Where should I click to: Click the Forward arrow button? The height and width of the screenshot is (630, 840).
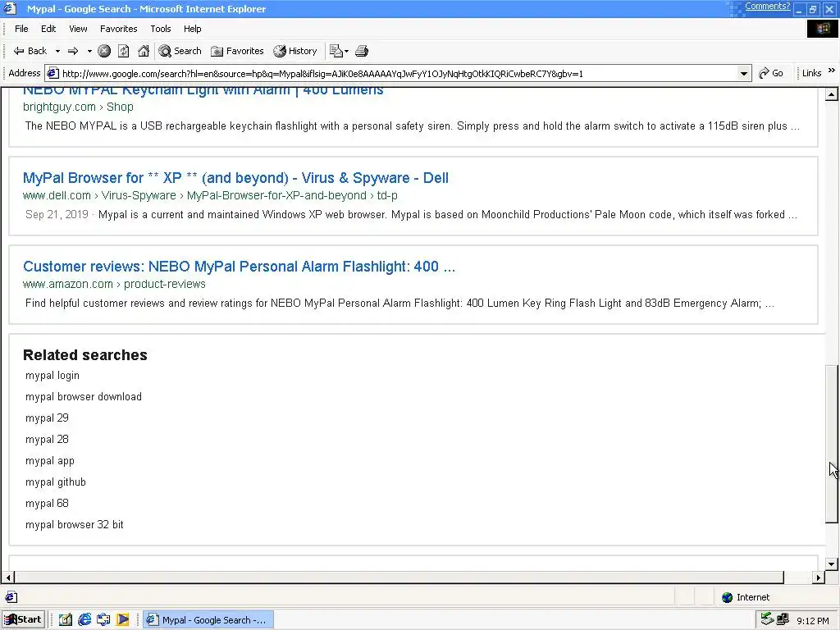point(73,51)
